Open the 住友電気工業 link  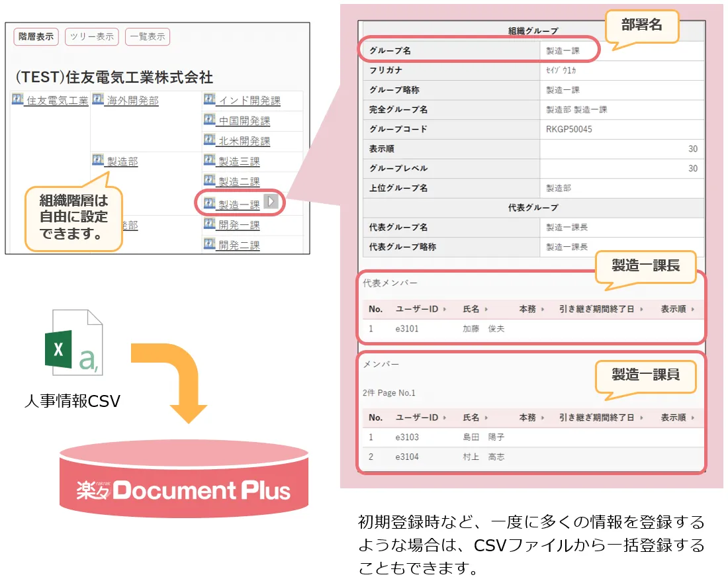(x=57, y=100)
